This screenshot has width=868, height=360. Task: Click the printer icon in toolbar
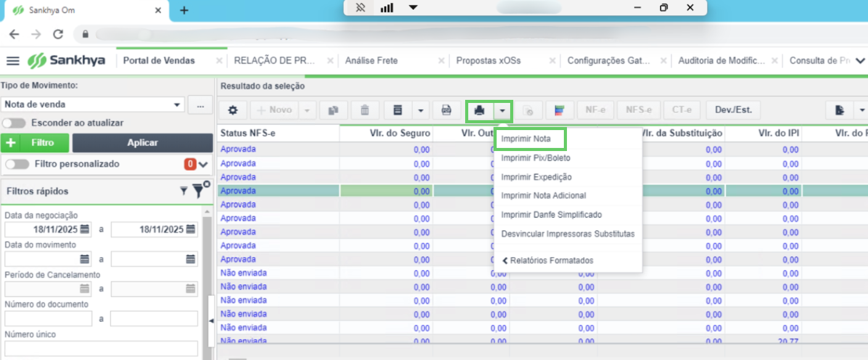[x=481, y=110]
